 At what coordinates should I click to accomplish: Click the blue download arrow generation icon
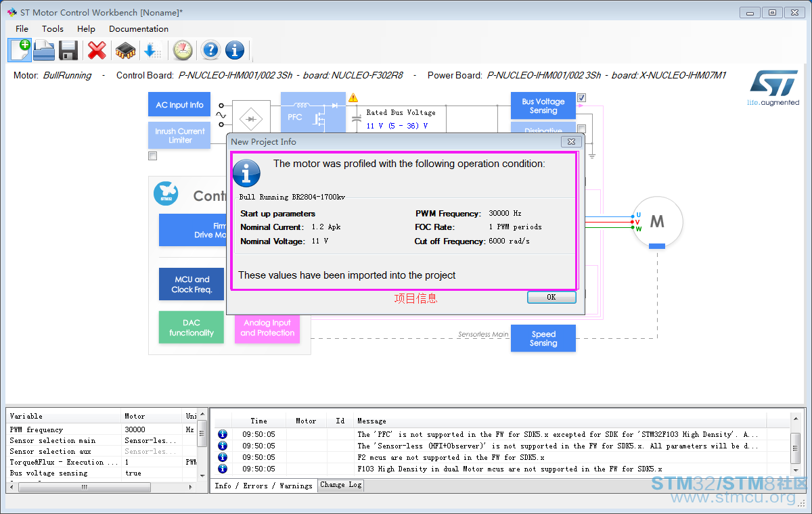(x=152, y=50)
